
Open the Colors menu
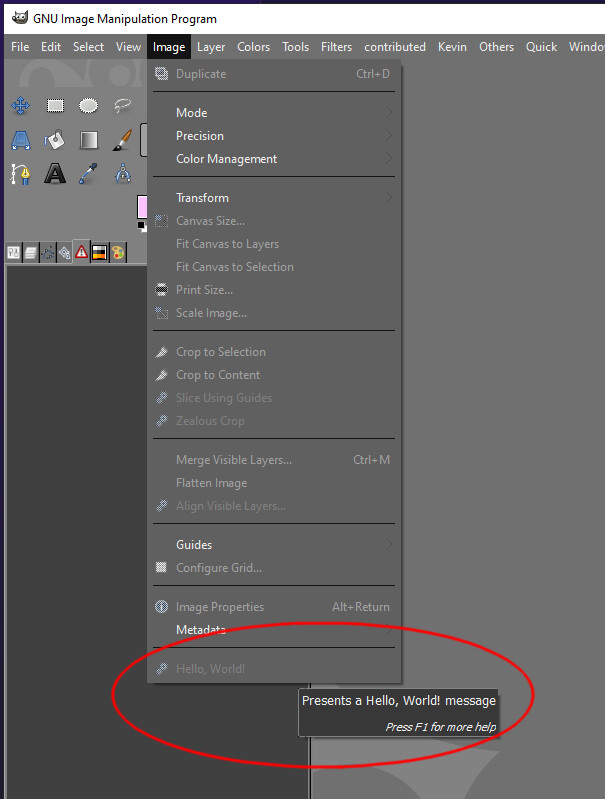coord(253,47)
